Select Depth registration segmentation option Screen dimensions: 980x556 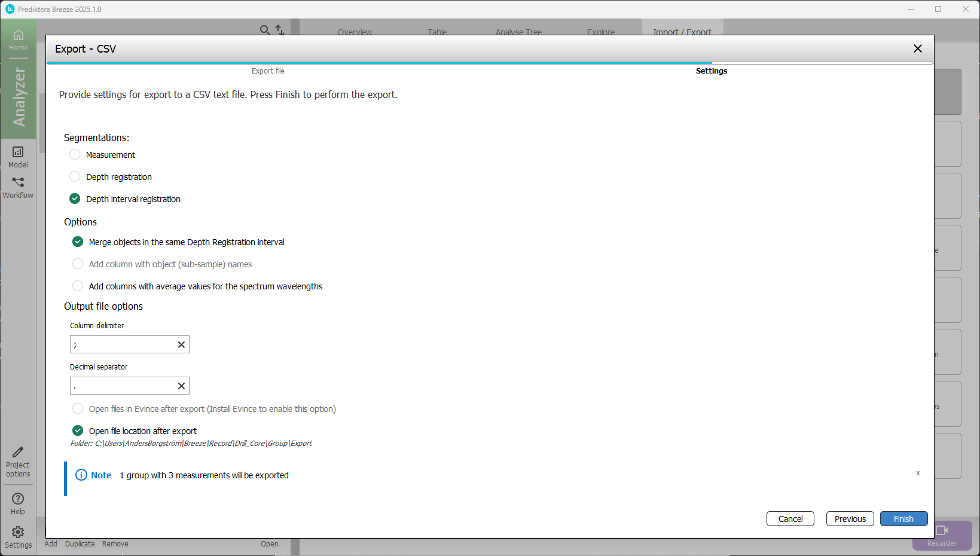pyautogui.click(x=75, y=177)
